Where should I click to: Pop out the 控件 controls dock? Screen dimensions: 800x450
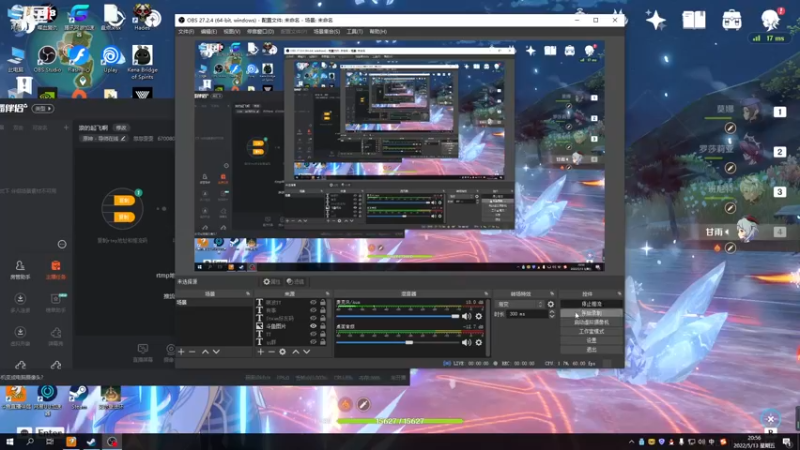tap(619, 294)
